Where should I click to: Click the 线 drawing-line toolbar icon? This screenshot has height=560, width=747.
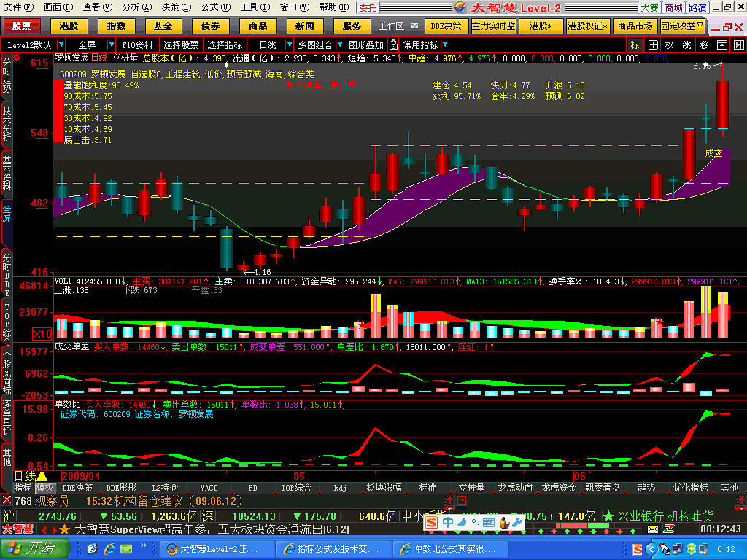coord(687,44)
